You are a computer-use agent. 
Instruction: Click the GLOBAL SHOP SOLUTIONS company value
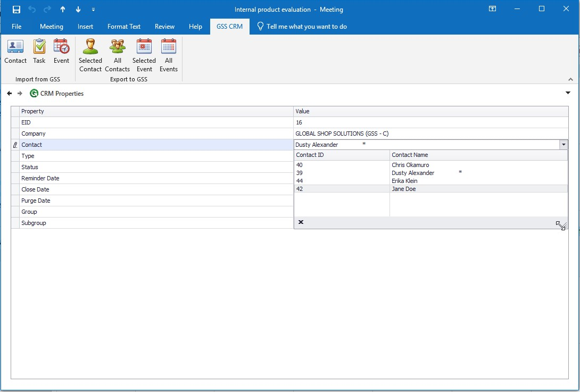(342, 134)
